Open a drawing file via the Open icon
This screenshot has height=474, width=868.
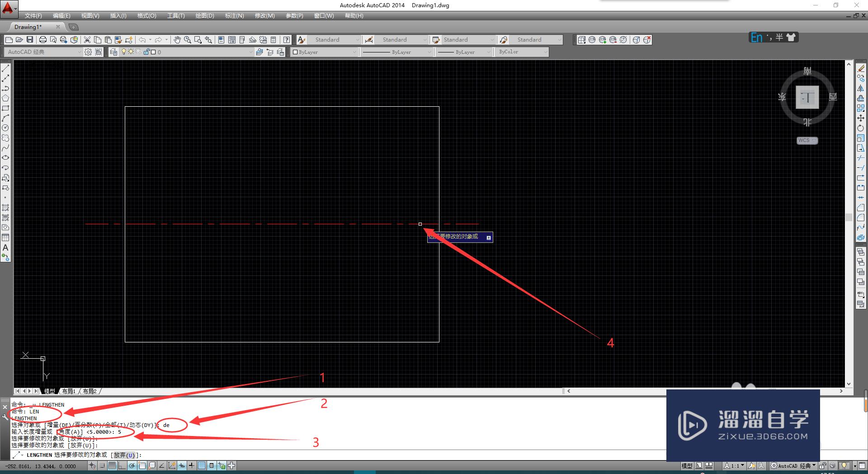[x=19, y=40]
